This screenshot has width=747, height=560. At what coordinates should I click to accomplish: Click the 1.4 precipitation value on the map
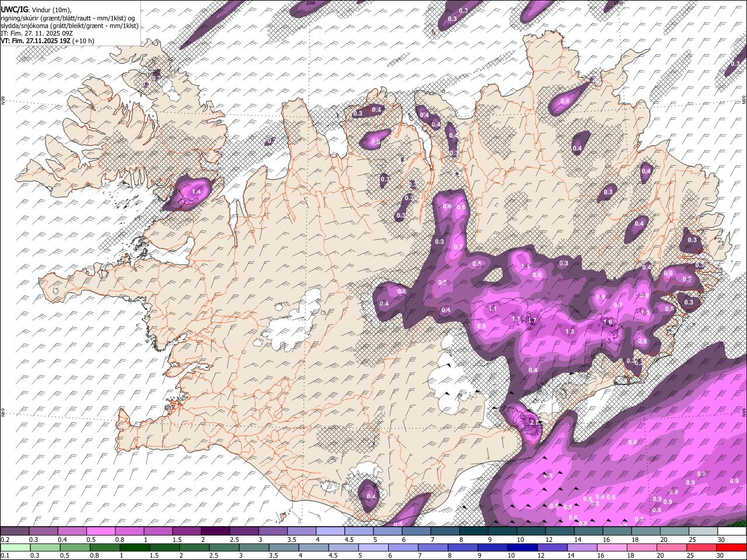pyautogui.click(x=196, y=191)
